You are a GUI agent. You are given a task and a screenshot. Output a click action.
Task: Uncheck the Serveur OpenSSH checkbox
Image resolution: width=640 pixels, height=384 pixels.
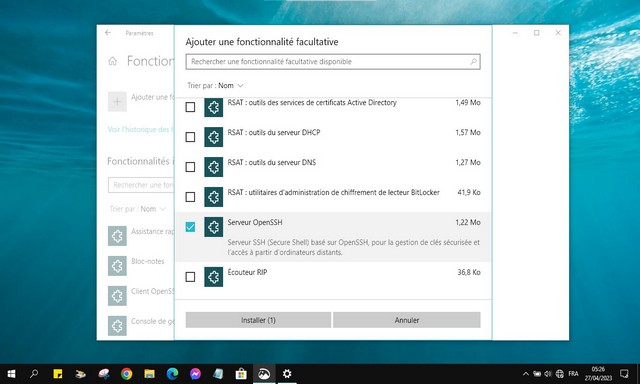190,227
